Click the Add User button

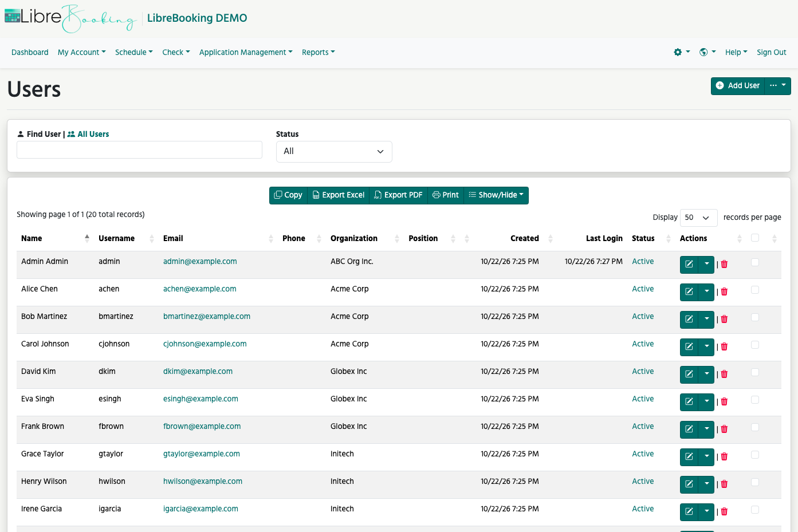click(738, 86)
